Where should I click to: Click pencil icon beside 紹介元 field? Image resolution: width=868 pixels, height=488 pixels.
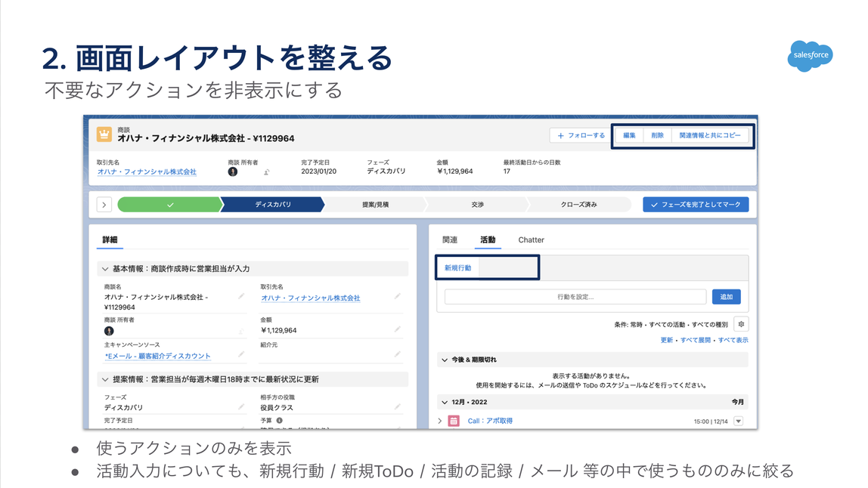(x=398, y=354)
